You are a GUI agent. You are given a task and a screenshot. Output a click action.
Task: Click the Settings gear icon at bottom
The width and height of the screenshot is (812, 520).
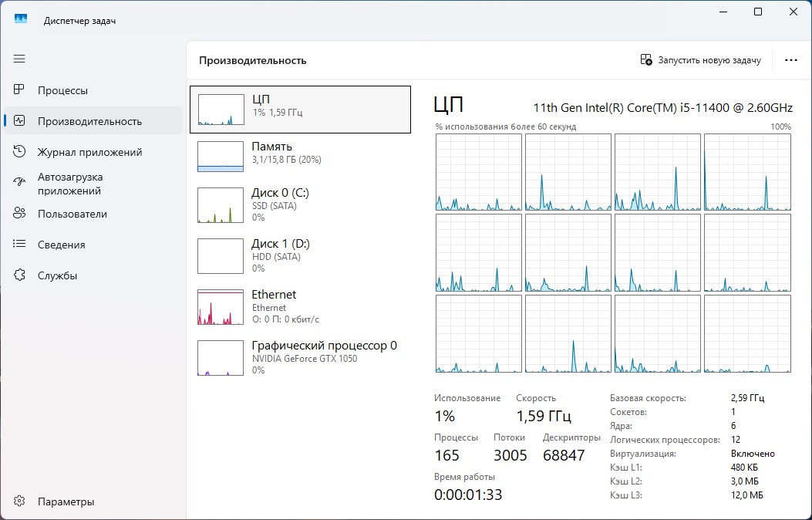tap(19, 501)
